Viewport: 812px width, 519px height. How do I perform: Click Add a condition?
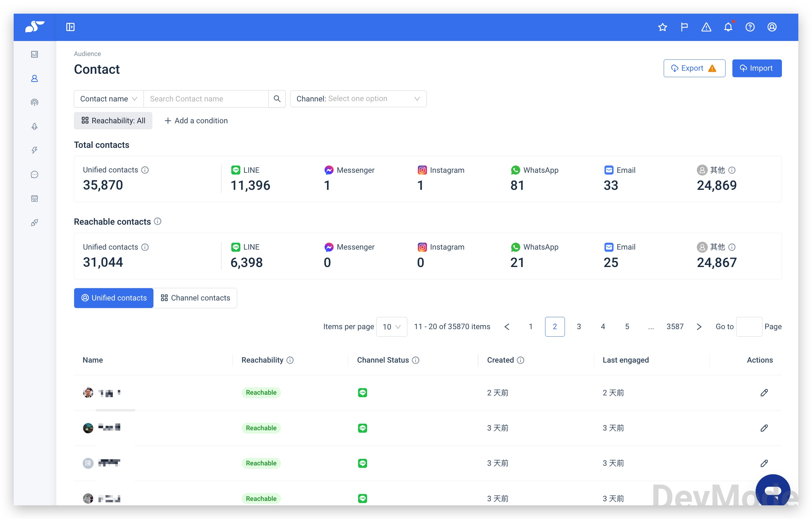click(x=196, y=121)
